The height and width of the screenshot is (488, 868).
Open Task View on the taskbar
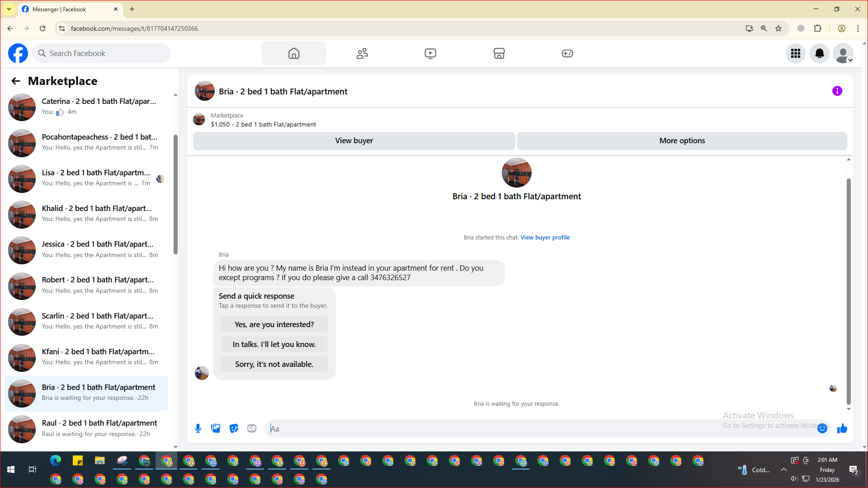pos(33,469)
